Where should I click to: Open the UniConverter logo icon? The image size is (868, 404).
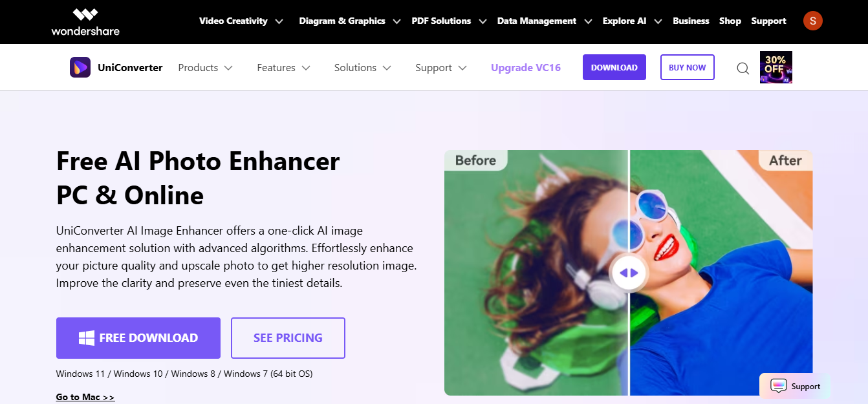[80, 67]
